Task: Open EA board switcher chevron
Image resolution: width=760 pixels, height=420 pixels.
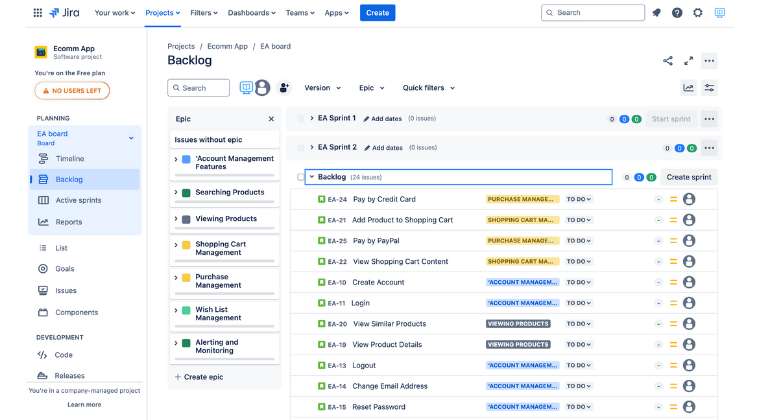Action: click(x=131, y=138)
